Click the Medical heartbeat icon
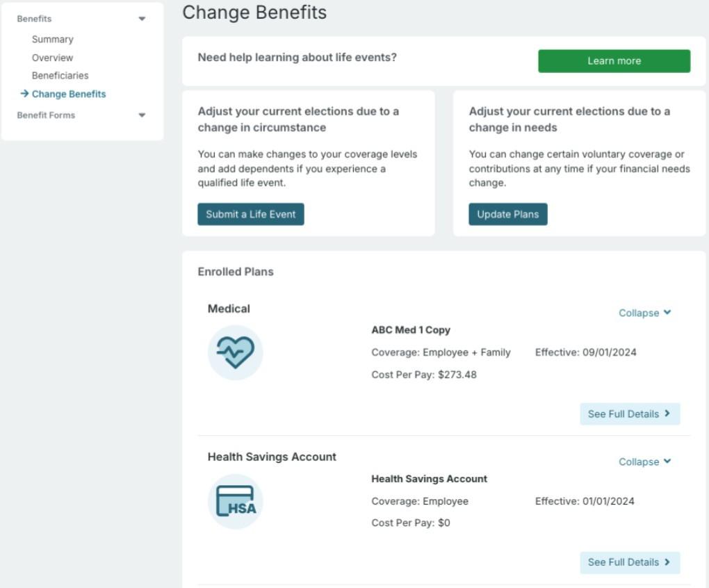Viewport: 709px width, 588px height. click(235, 352)
